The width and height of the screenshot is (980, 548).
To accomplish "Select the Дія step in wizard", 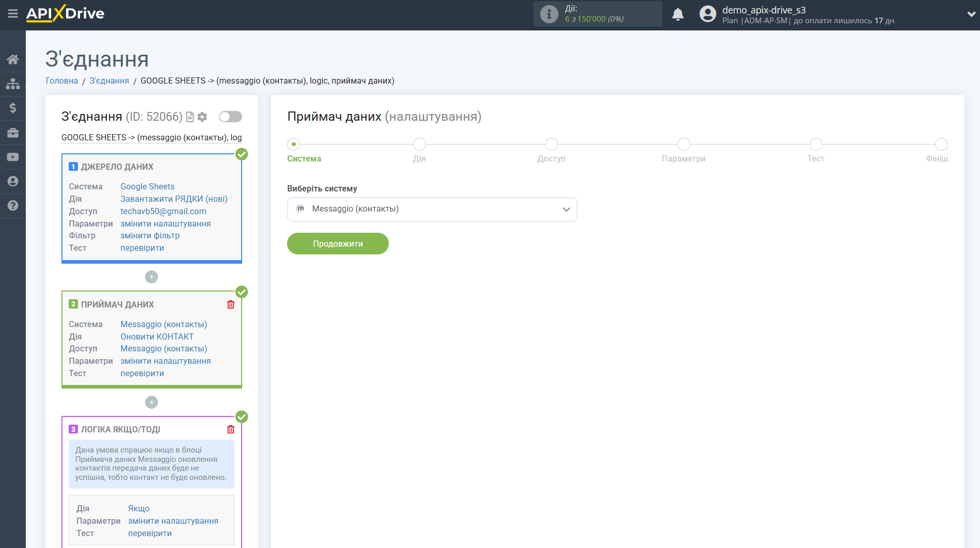I will [419, 144].
